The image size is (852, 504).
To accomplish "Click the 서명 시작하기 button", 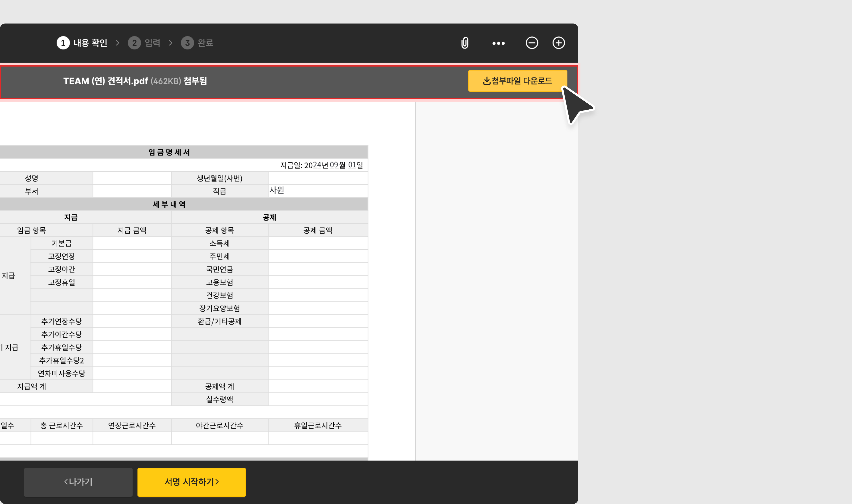I will click(x=191, y=482).
